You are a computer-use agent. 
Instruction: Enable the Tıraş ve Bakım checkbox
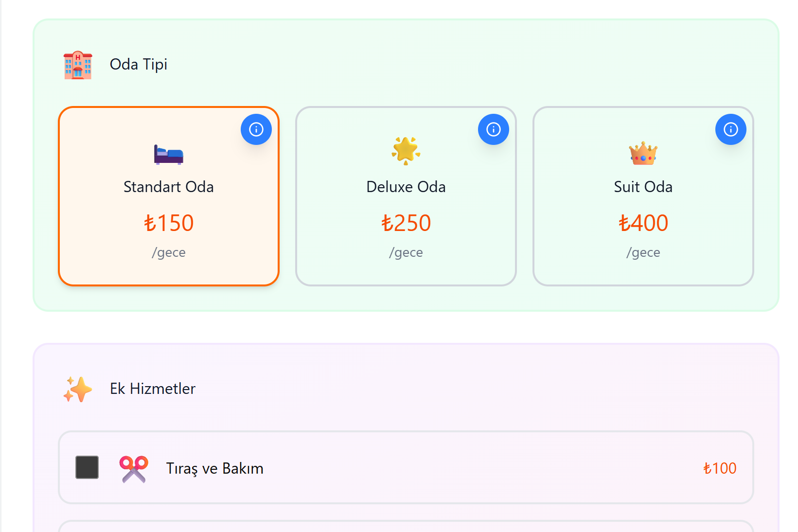tap(87, 467)
